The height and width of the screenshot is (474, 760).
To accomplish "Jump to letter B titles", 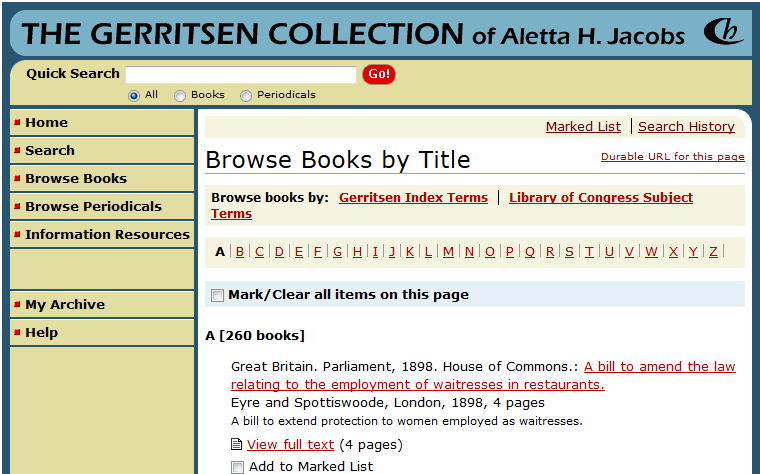I will coord(240,252).
